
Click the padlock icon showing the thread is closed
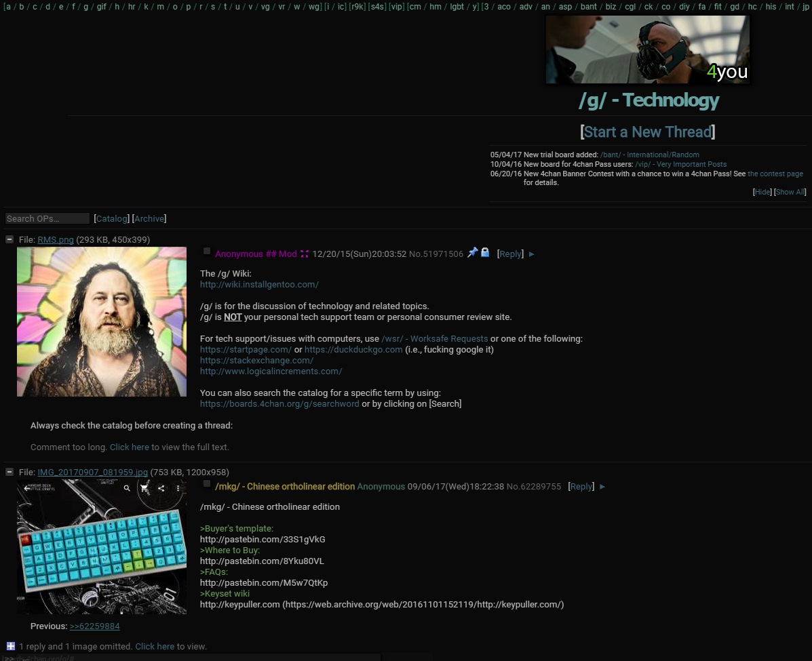(484, 252)
